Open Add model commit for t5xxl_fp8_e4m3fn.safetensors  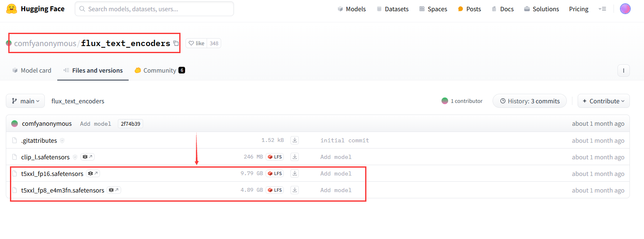pyautogui.click(x=336, y=190)
